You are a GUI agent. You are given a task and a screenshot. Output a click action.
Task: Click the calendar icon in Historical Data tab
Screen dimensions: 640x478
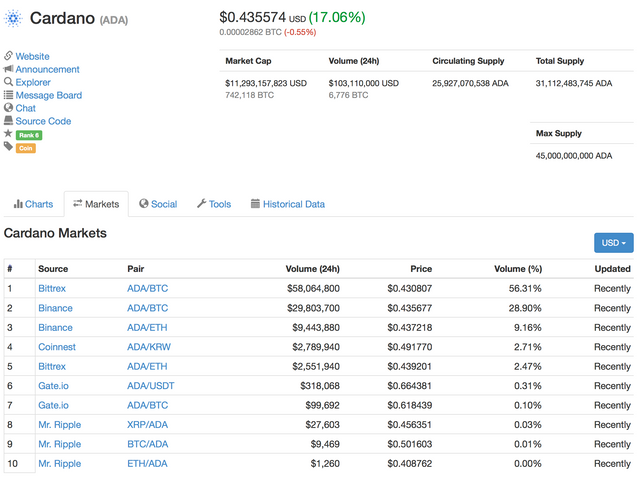point(255,203)
